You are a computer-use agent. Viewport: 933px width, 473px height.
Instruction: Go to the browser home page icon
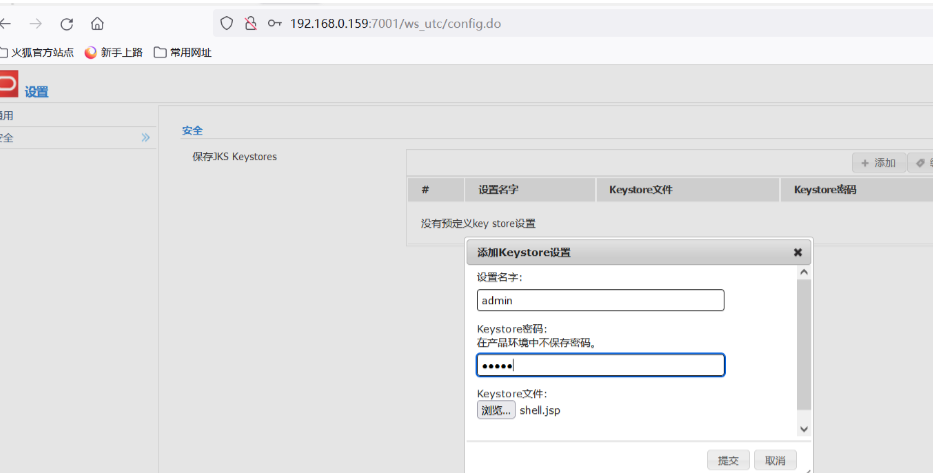[x=97, y=23]
